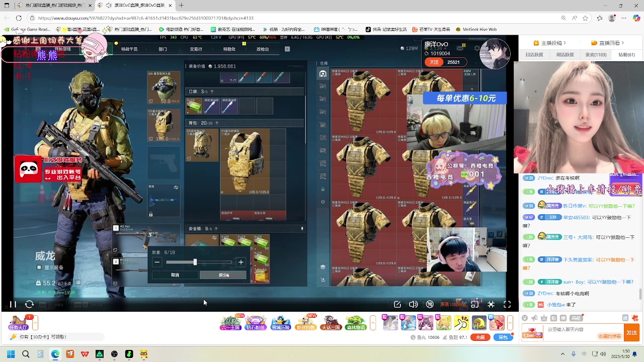Click the 高能 badge in chat toolbar
This screenshot has width=644, height=362.
click(576, 318)
